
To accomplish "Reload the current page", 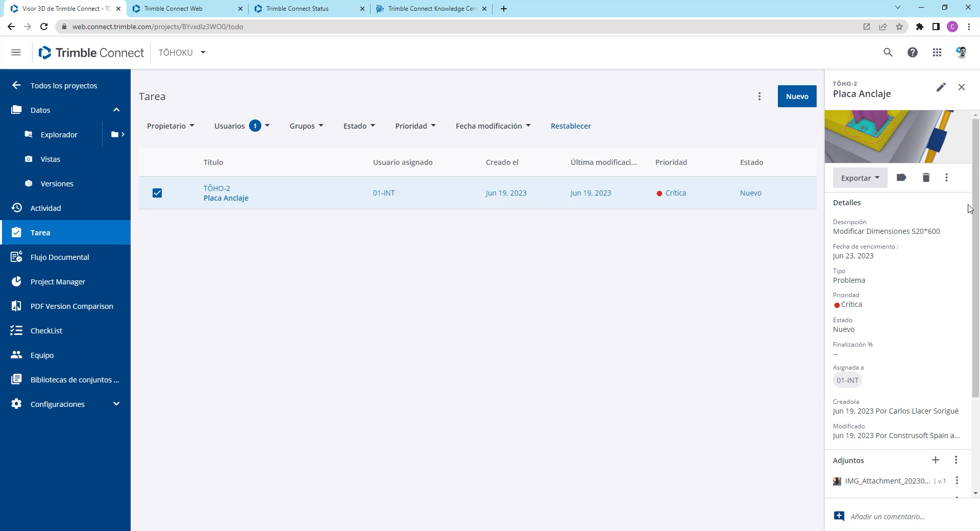I will pyautogui.click(x=44, y=27).
